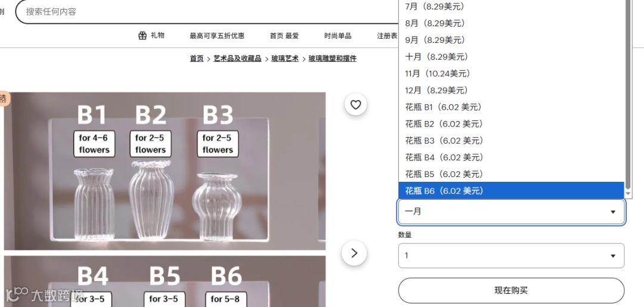Choose 11月（10.24美元） from list
The image size is (644, 307).
coord(512,73)
